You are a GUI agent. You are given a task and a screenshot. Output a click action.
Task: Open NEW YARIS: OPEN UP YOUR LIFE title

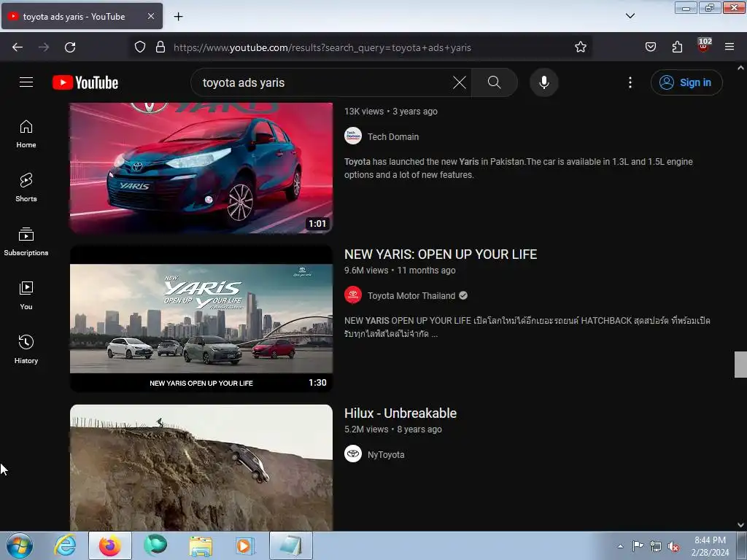[440, 254]
